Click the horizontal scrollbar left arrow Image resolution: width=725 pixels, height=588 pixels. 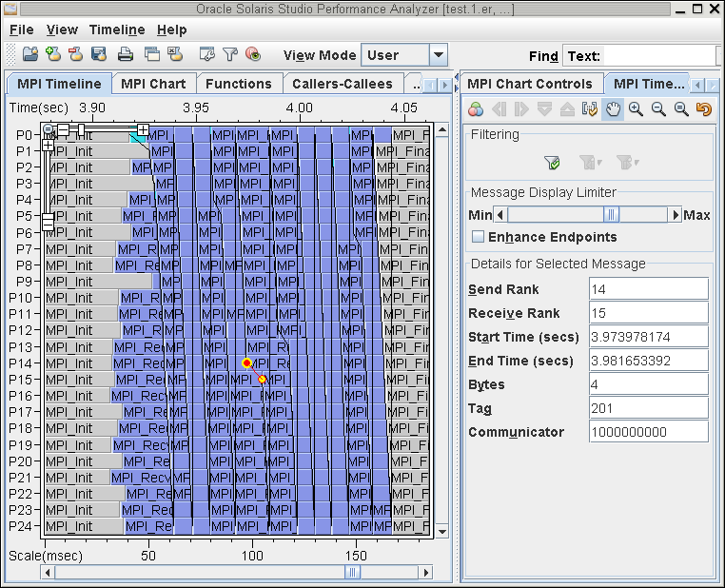point(48,573)
